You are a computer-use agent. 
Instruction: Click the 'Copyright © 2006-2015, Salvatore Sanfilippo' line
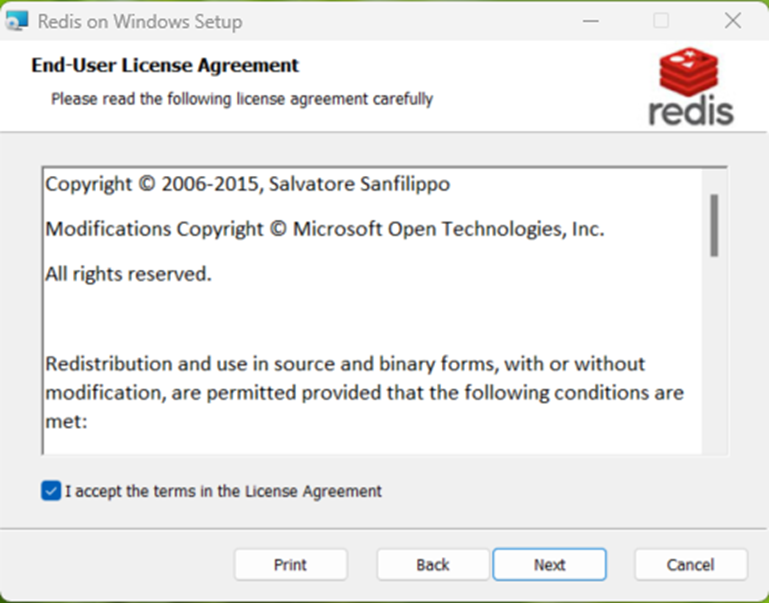(x=248, y=184)
